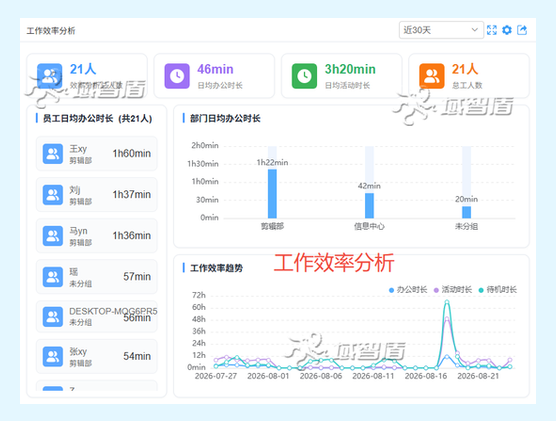Toggle the 办公时长 legend series
Viewport: 556px width, 421px height.
(x=408, y=290)
